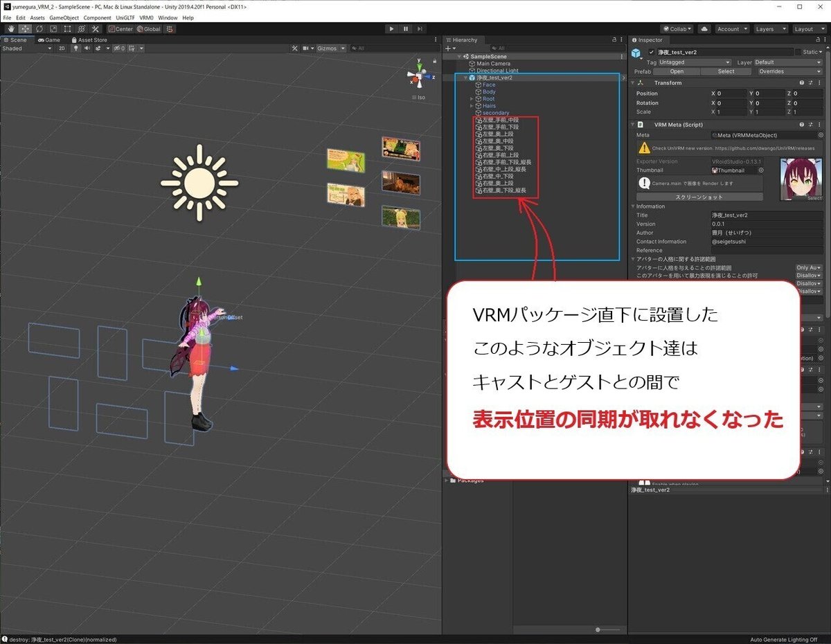Open the Shaded draw mode dropdown
This screenshot has height=644, width=831.
point(26,48)
